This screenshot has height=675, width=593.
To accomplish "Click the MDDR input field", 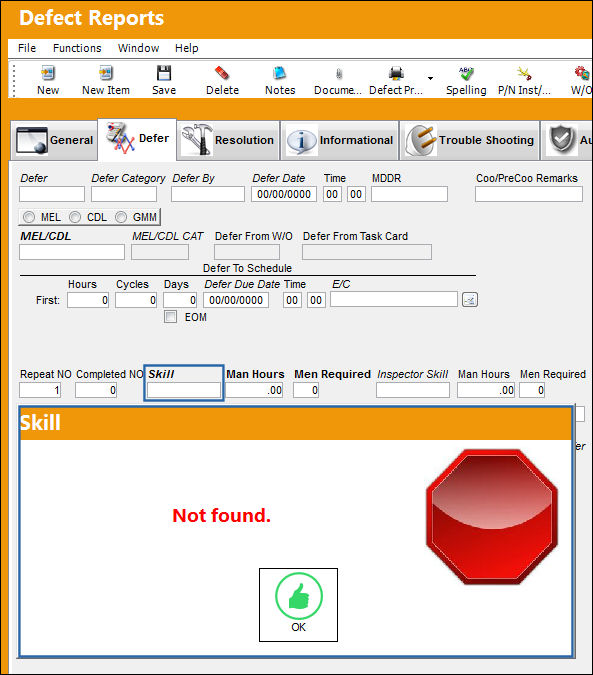I will point(409,194).
